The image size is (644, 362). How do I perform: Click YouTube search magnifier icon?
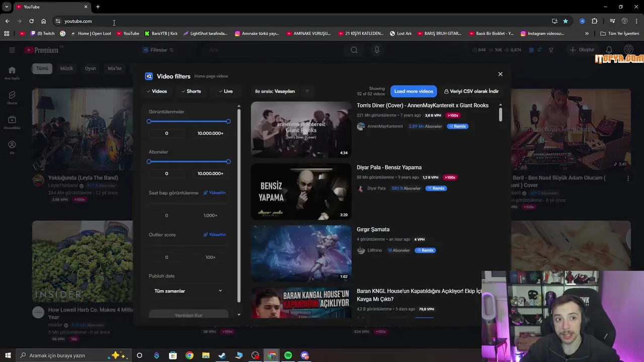[x=354, y=50]
